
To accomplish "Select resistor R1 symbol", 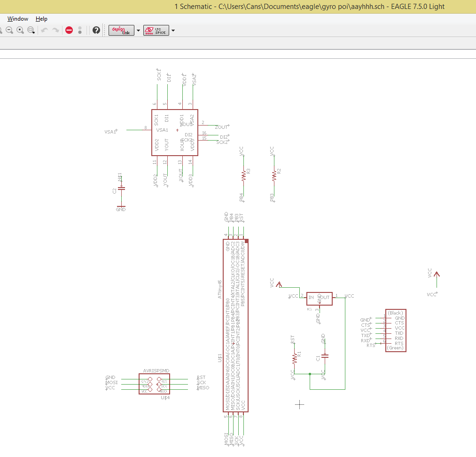I will 295,359.
